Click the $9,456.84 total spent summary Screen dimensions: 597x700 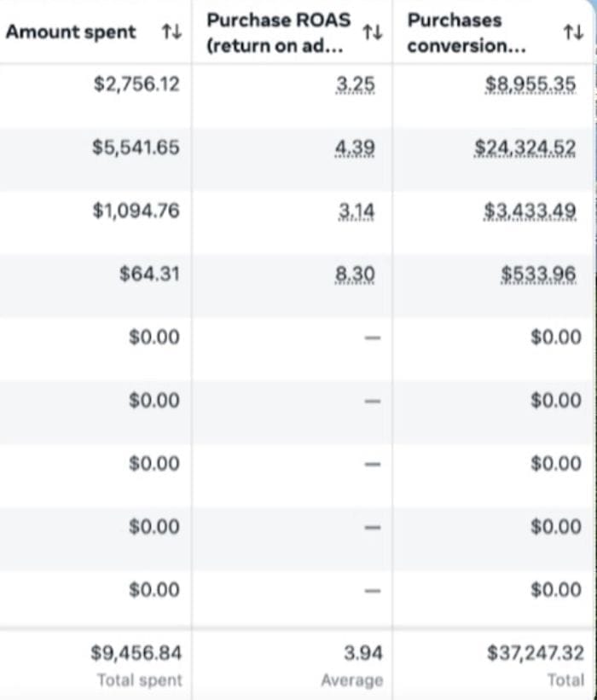point(136,653)
